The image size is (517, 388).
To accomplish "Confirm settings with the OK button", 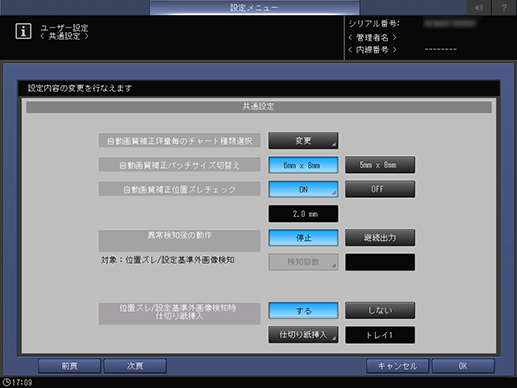I will point(463,366).
